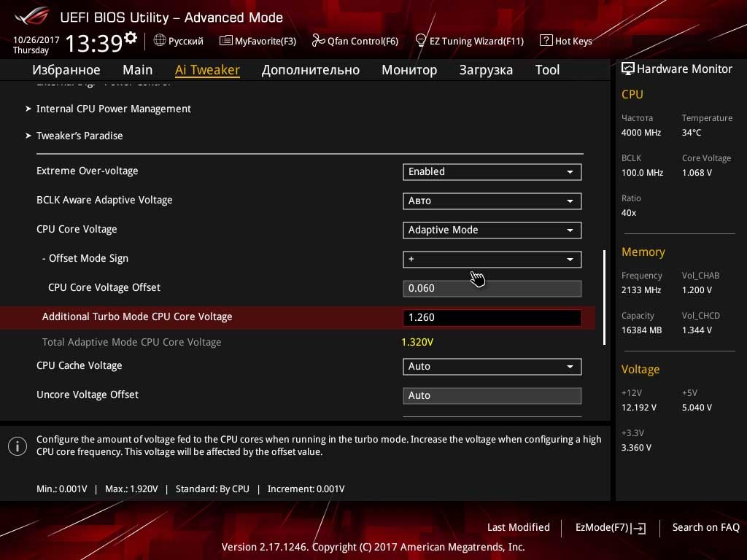Viewport: 747px width, 560px height.
Task: Click +5V reading 5.040 V
Action: point(697,408)
